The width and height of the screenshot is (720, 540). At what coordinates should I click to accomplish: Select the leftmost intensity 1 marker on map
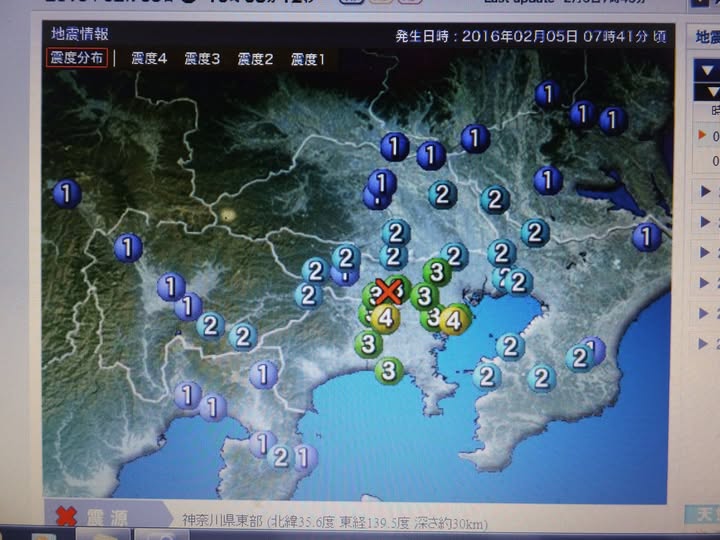[x=67, y=193]
